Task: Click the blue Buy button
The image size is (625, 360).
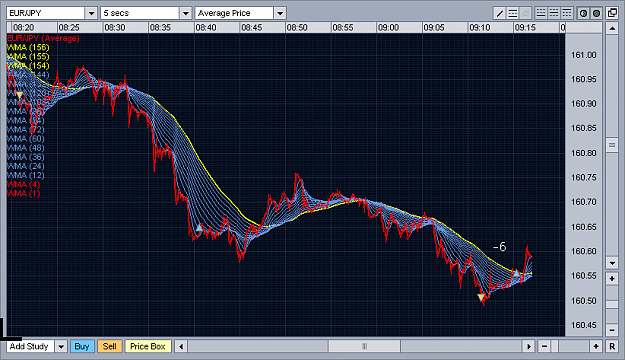Action: (x=82, y=346)
